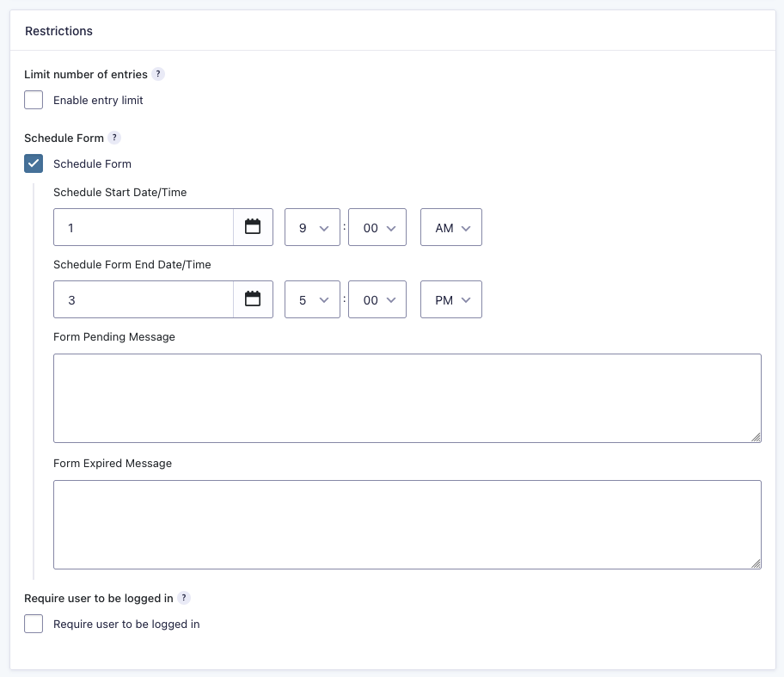Open the Schedule End date calendar picker

click(x=253, y=299)
